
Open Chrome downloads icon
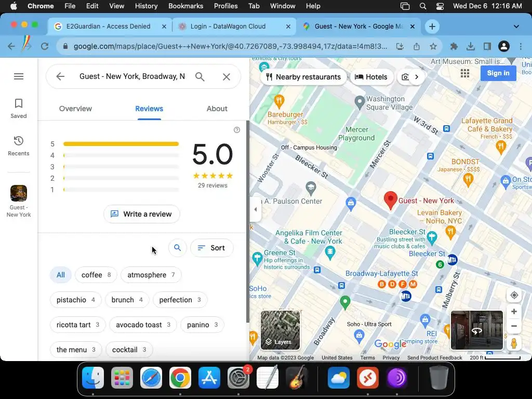tap(470, 46)
